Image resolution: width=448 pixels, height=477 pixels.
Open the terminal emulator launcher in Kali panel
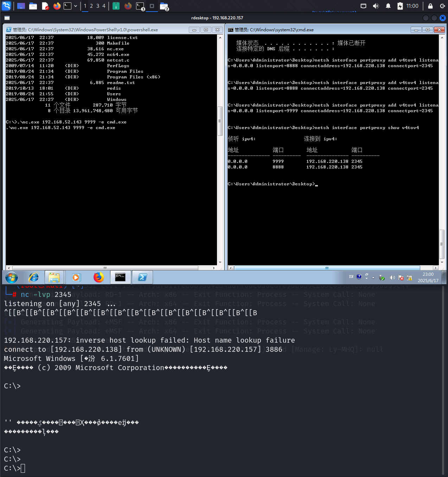coord(68,6)
